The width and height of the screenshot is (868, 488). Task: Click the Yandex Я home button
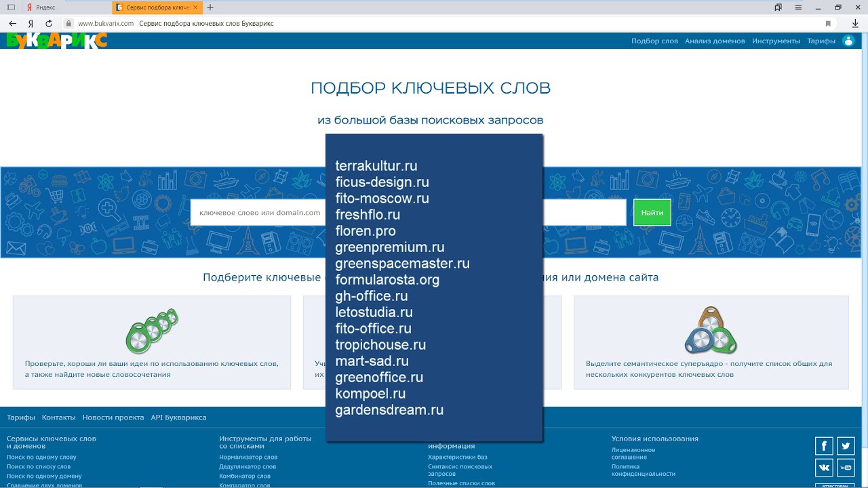click(31, 23)
